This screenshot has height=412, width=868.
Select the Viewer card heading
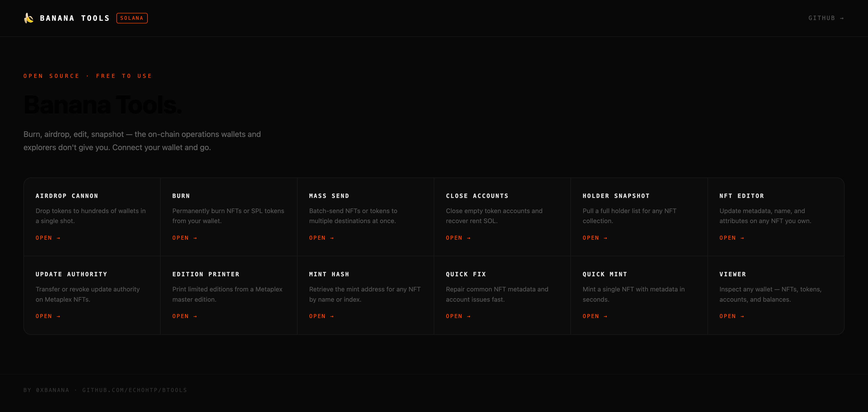(733, 275)
